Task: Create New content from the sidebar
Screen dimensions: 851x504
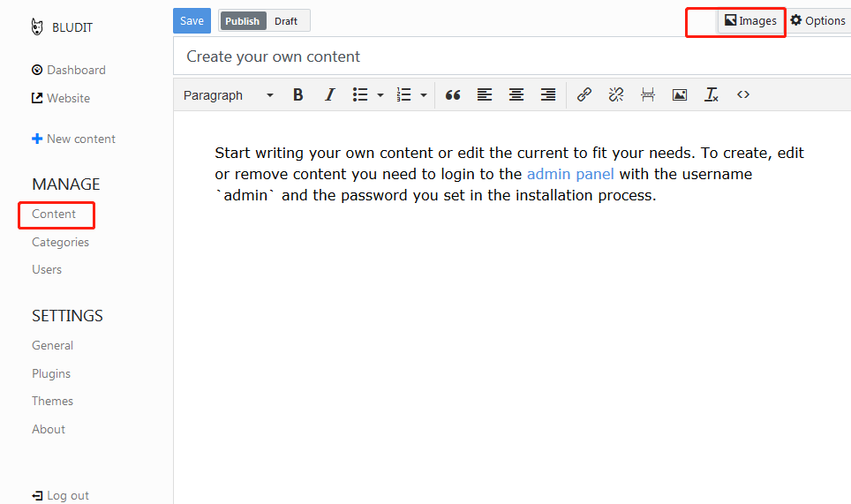Action: [x=74, y=139]
